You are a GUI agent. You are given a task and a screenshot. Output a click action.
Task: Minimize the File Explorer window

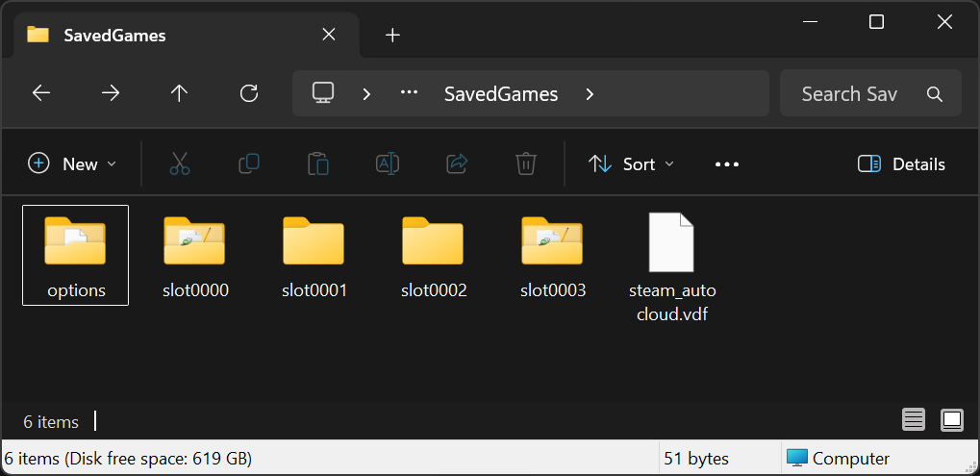click(x=810, y=22)
